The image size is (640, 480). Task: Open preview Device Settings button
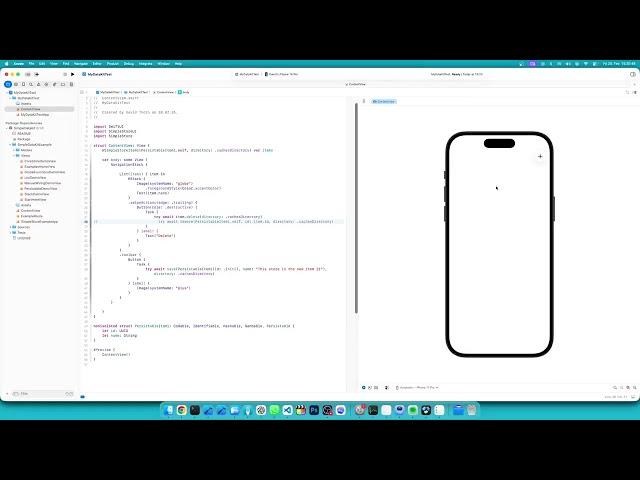(x=387, y=387)
